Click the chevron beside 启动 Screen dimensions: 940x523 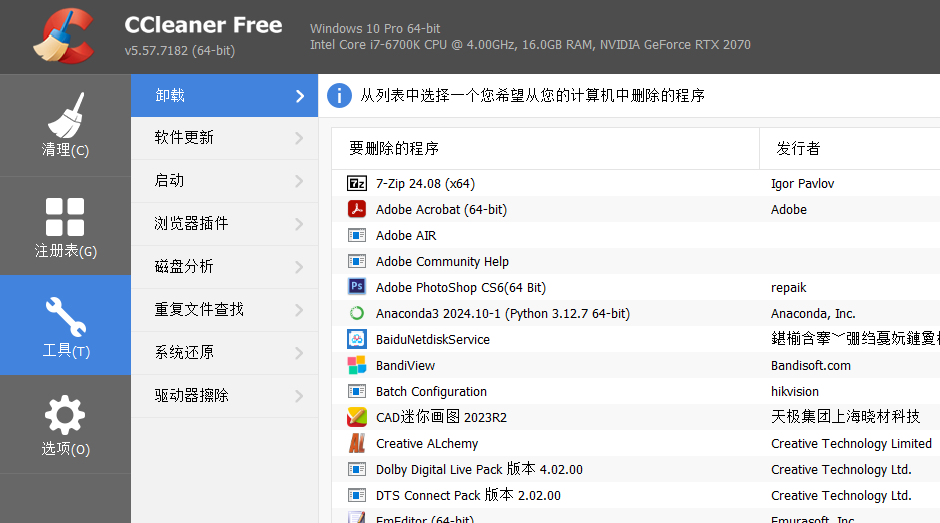click(299, 181)
